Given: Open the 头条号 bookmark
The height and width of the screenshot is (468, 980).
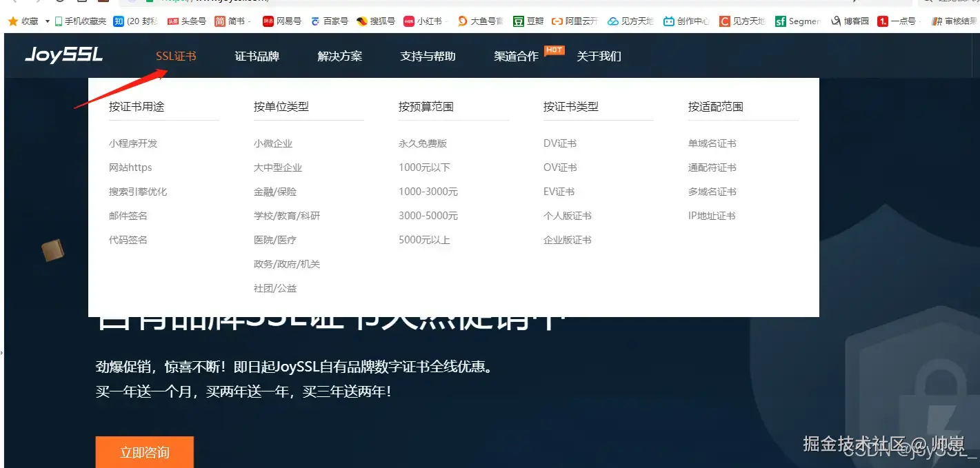Looking at the screenshot, I should (x=188, y=21).
